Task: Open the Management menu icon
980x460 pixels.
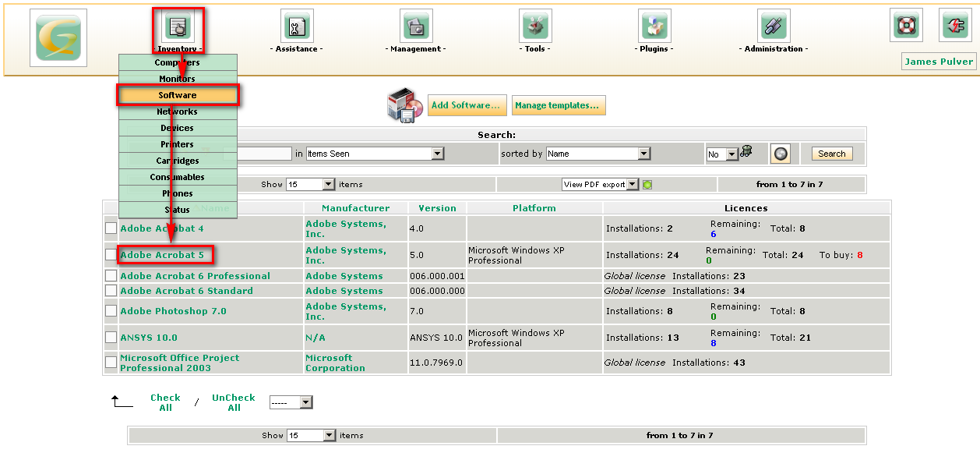Action: click(x=416, y=26)
